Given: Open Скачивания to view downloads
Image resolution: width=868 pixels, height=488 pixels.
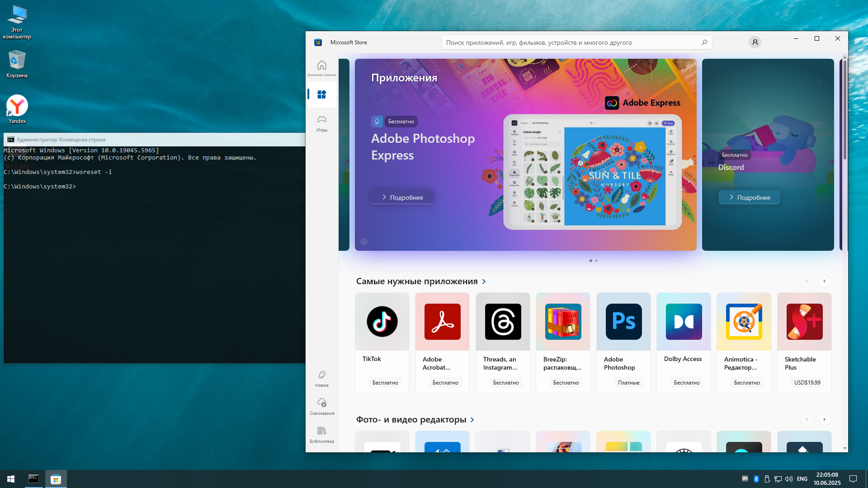Looking at the screenshot, I should 321,406.
